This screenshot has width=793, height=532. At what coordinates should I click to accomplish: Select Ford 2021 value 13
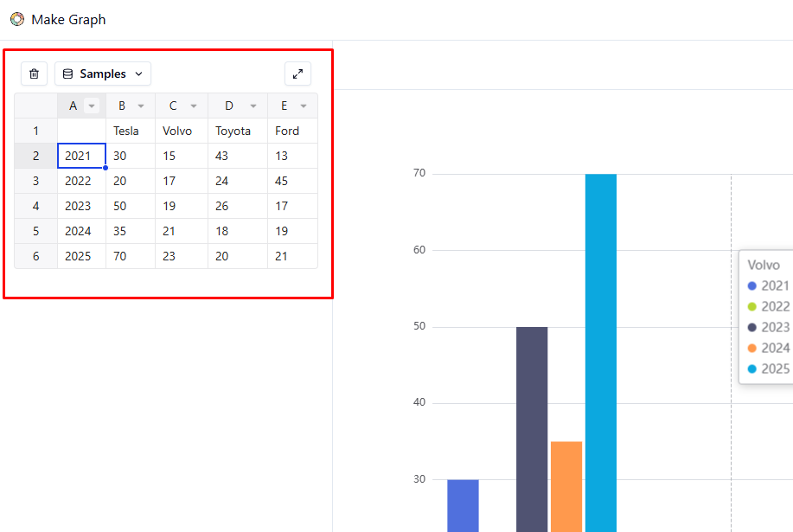(x=293, y=156)
